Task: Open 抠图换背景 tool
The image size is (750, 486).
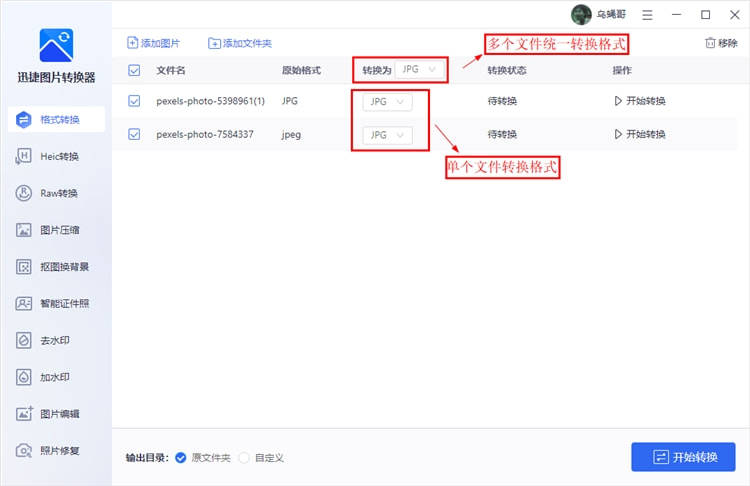Action: (56, 266)
